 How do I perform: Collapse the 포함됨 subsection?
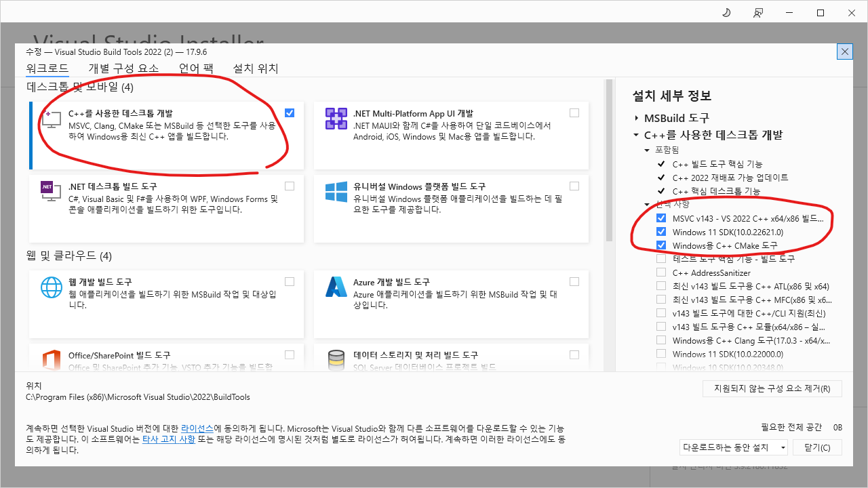coord(648,150)
